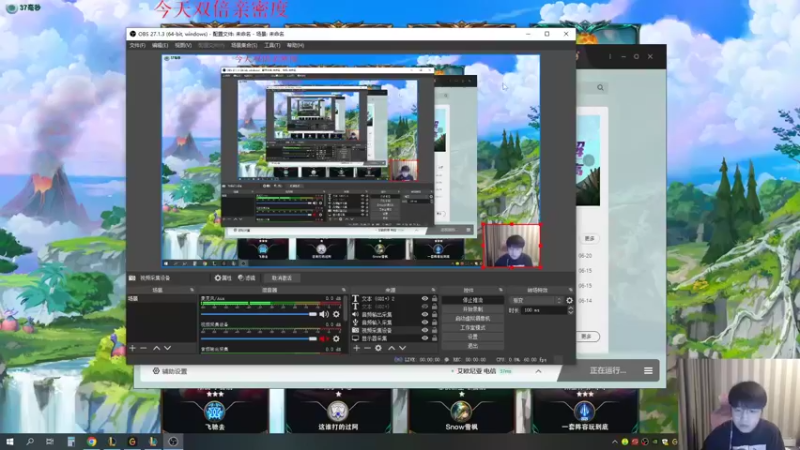Mute the 麦克风/Aux mixer channel
The height and width of the screenshot is (450, 800).
click(x=324, y=314)
